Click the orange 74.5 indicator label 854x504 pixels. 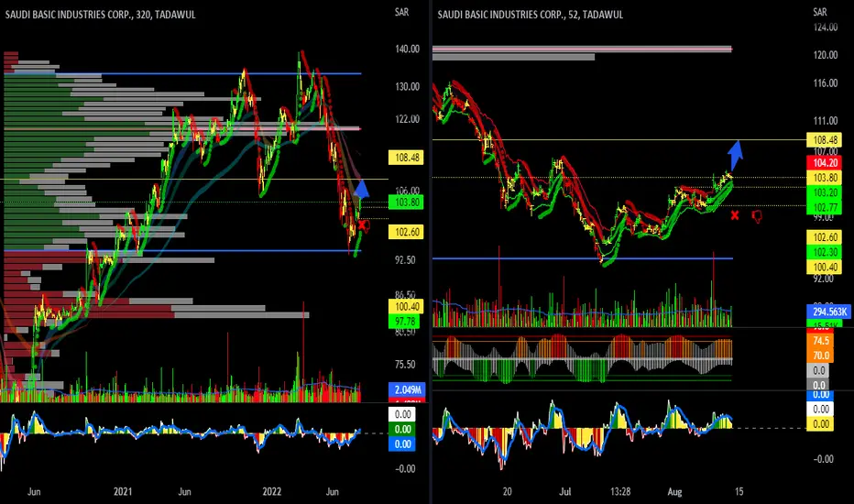[x=821, y=341]
